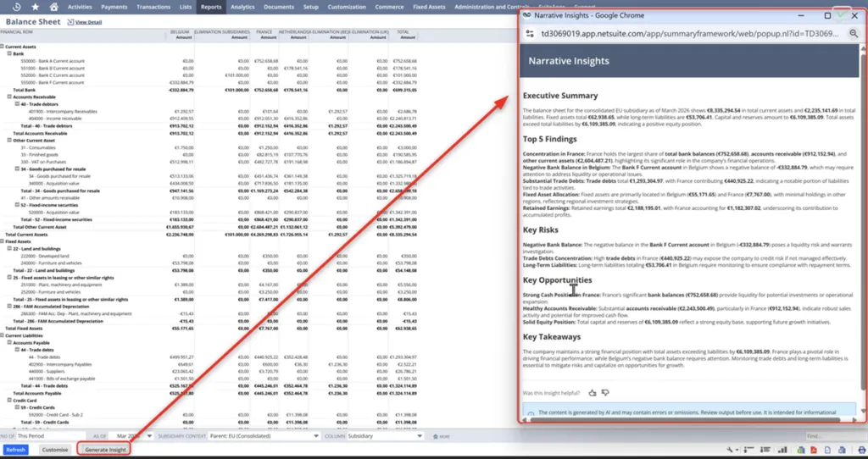
Task: Open the Column Subsidiary dropdown
Action: (385, 436)
